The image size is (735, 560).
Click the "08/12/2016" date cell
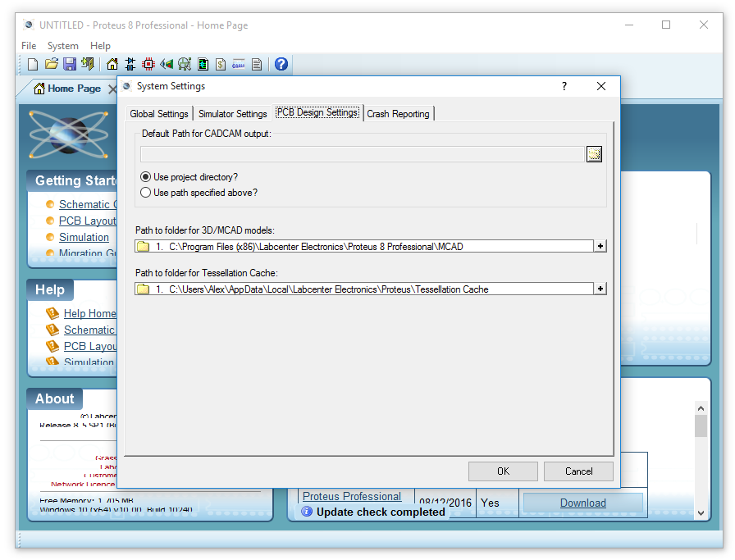[445, 503]
